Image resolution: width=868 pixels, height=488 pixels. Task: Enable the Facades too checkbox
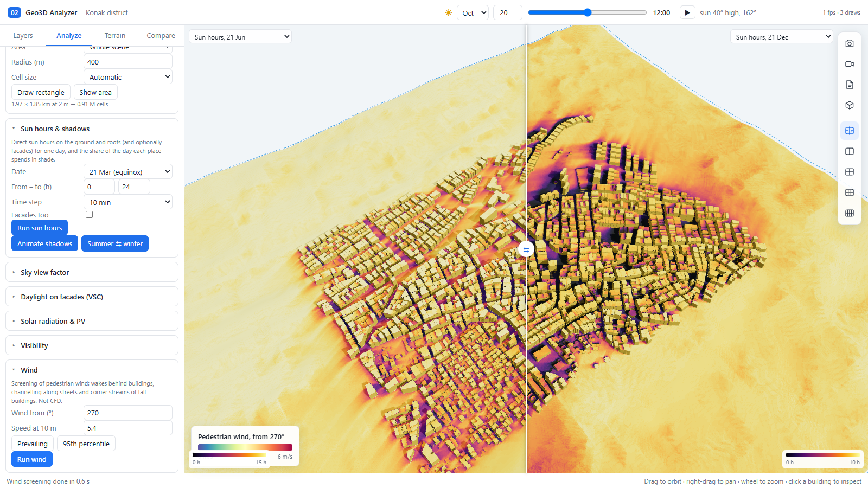coord(90,215)
